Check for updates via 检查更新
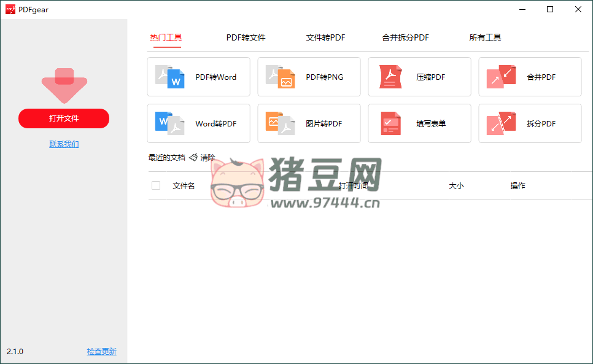The image size is (593, 364). [x=101, y=351]
